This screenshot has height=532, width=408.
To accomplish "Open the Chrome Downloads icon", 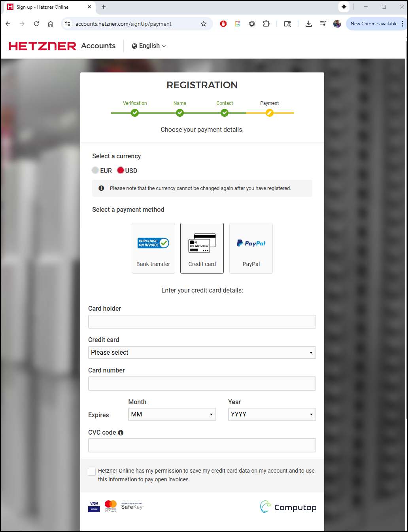I will point(309,24).
